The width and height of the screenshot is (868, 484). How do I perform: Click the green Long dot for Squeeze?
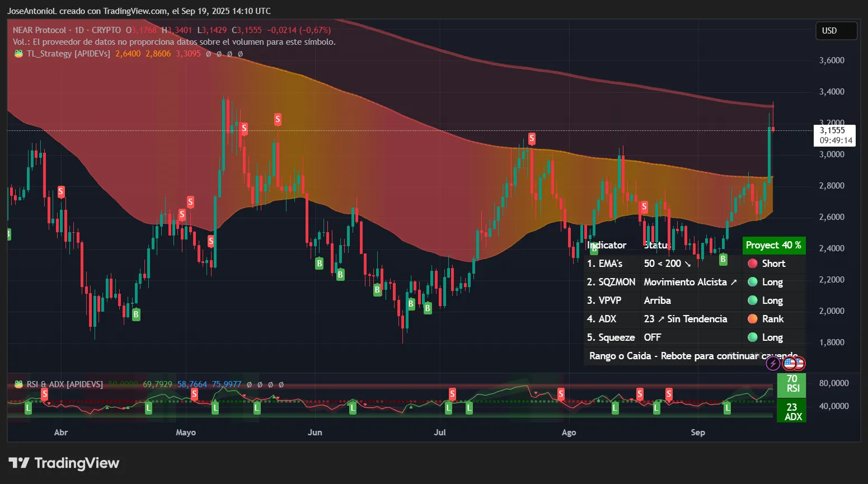[x=753, y=337]
